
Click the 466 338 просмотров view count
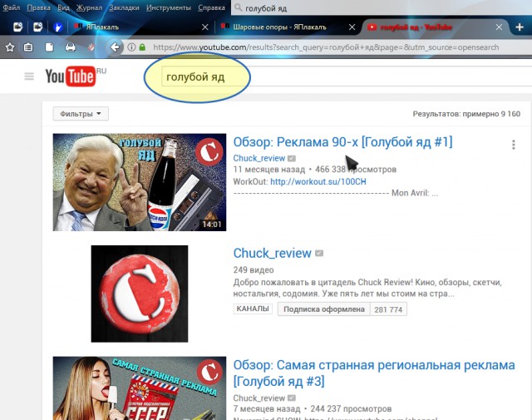(356, 169)
